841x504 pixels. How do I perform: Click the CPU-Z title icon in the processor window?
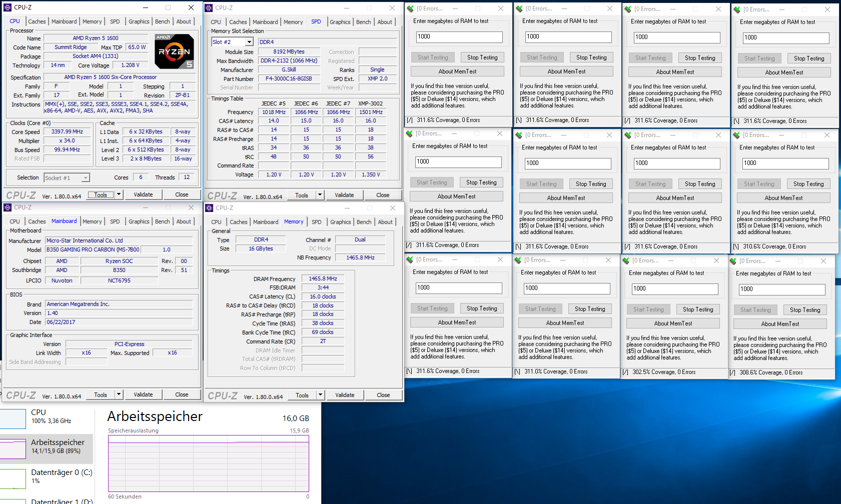8,7
